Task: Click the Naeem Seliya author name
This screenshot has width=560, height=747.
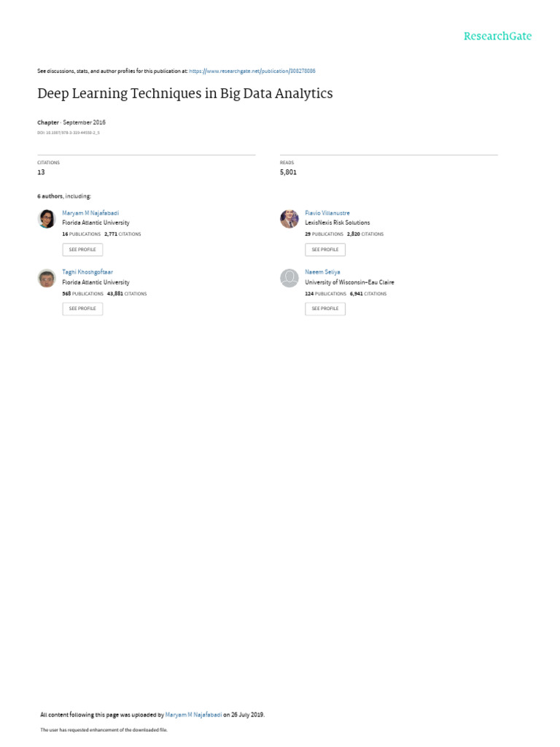Action: (x=322, y=272)
